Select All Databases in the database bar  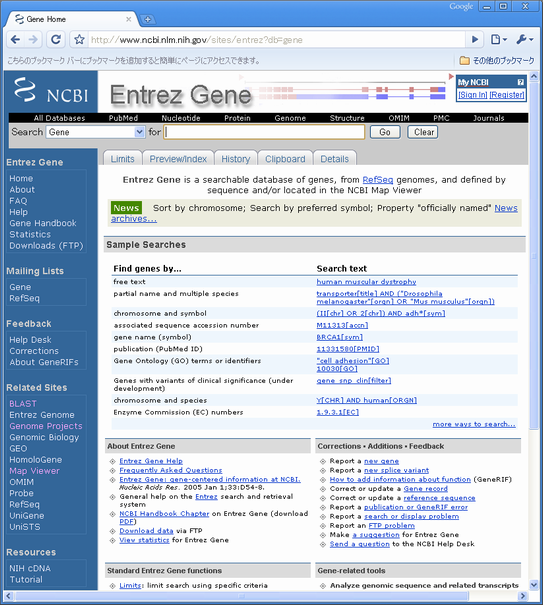click(x=59, y=118)
